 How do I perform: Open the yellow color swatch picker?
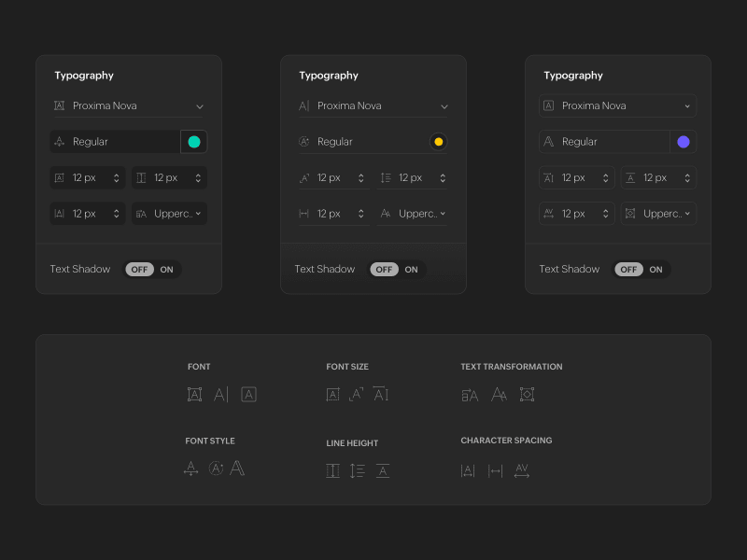[438, 142]
